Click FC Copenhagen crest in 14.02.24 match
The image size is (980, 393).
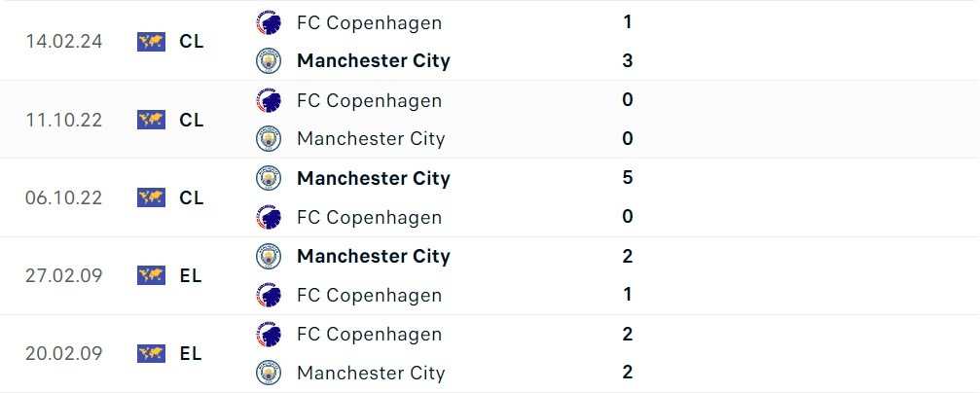(x=268, y=22)
